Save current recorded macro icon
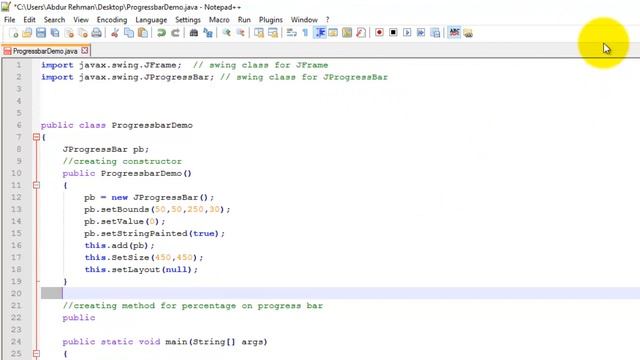Image resolution: width=640 pixels, height=360 pixels. [435, 33]
